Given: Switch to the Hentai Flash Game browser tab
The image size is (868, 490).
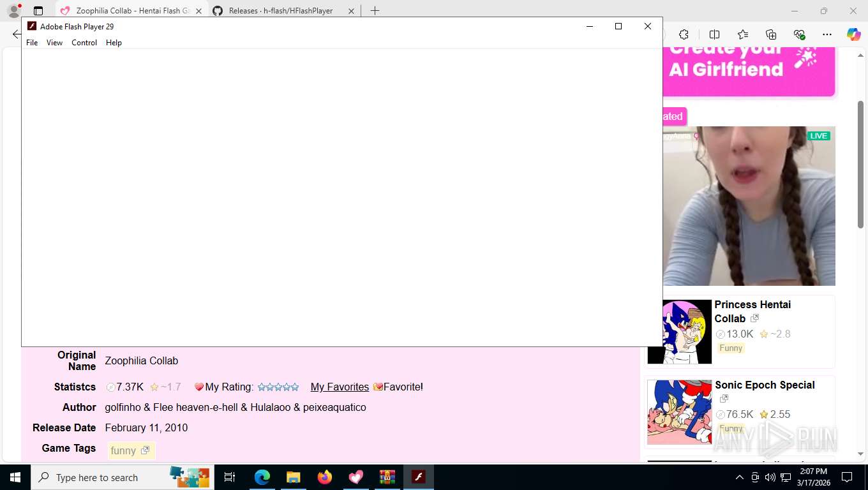Looking at the screenshot, I should click(x=131, y=11).
